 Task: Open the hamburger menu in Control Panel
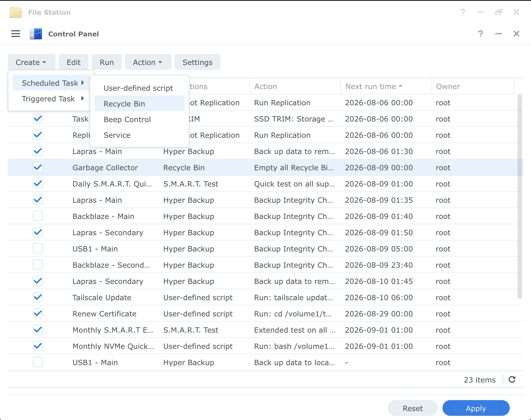pos(16,34)
